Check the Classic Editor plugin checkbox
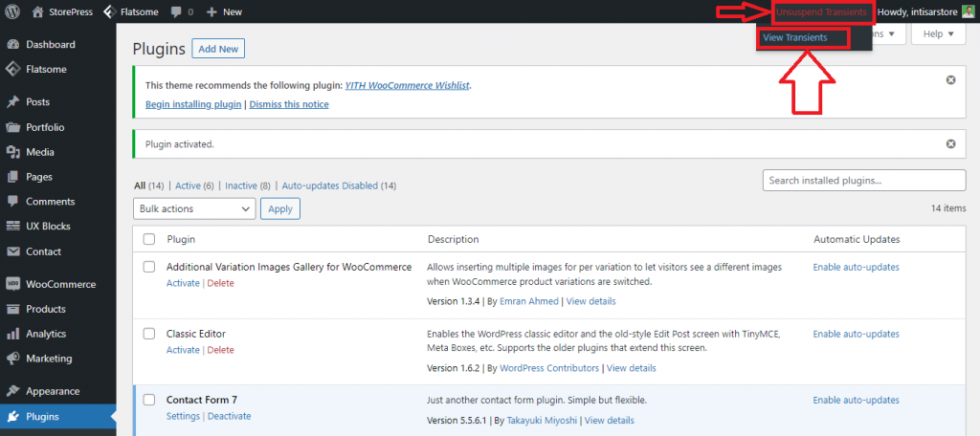The image size is (980, 436). pyautogui.click(x=148, y=334)
